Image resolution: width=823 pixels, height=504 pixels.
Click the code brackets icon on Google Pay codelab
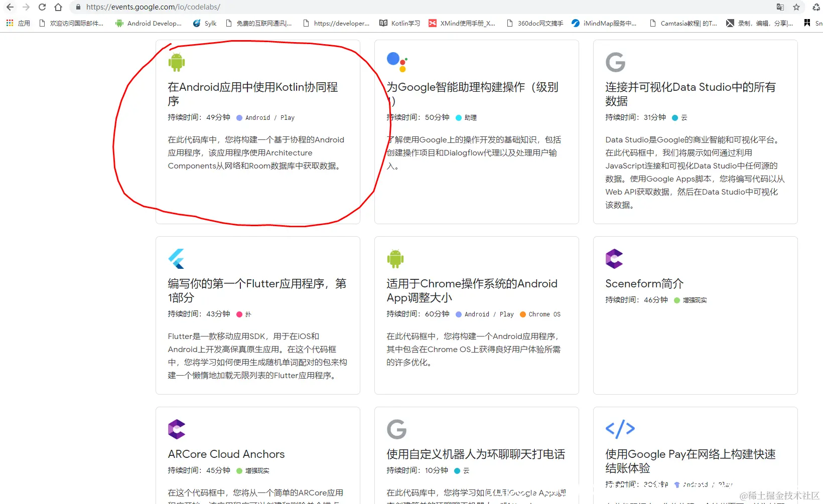(x=620, y=429)
